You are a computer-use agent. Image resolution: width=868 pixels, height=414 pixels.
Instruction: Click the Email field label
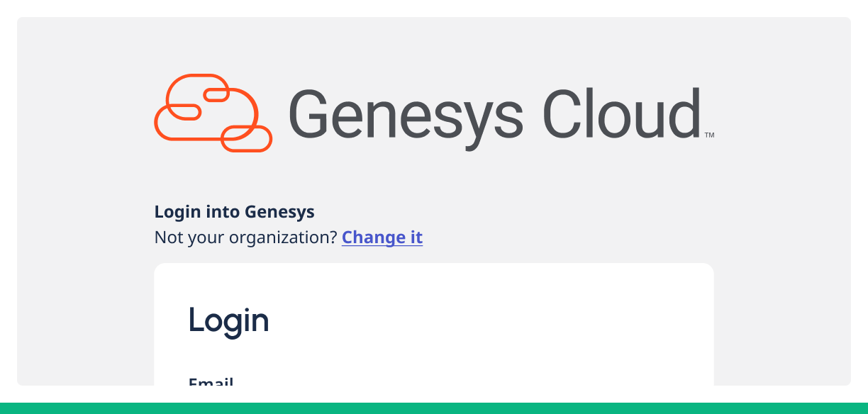211,382
